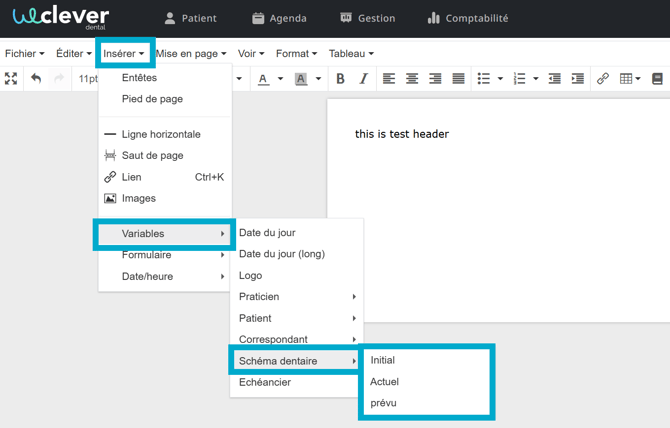Align text to the left
Viewport: 670px width, 428px height.
[x=389, y=78]
